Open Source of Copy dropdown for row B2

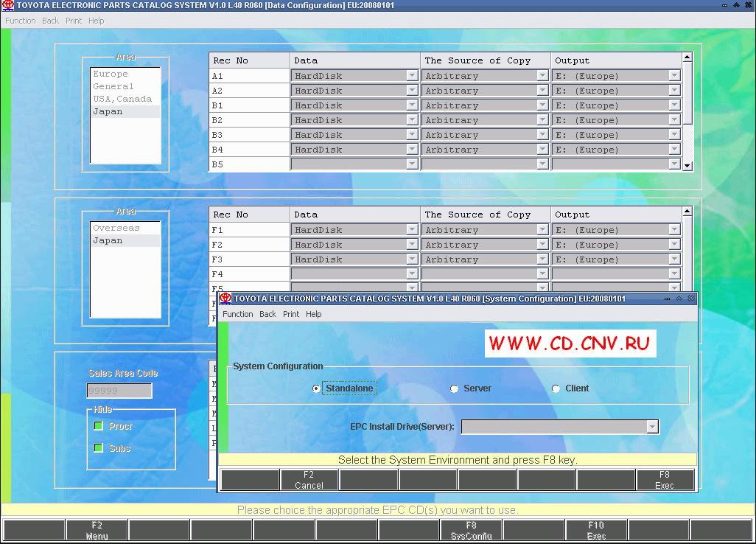click(542, 120)
